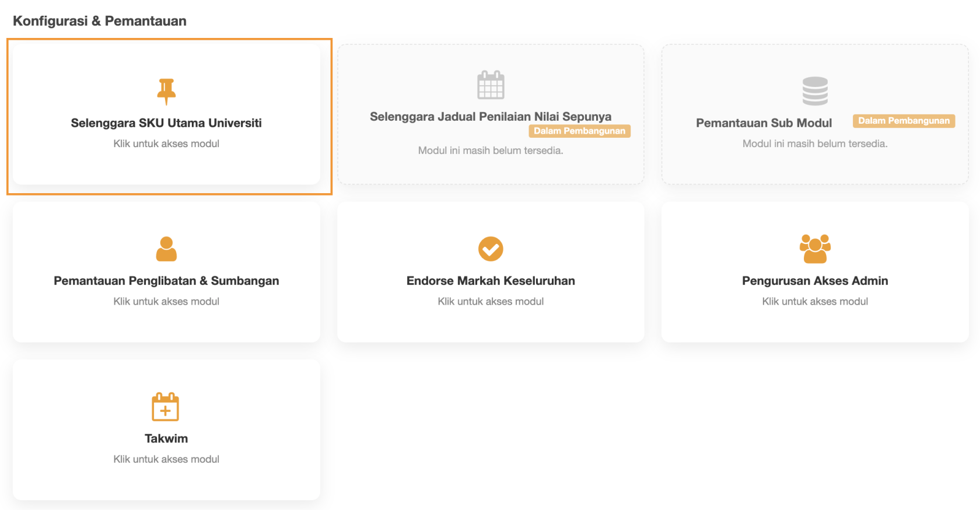Click the Pemantauan Sub Modul title

(x=764, y=123)
